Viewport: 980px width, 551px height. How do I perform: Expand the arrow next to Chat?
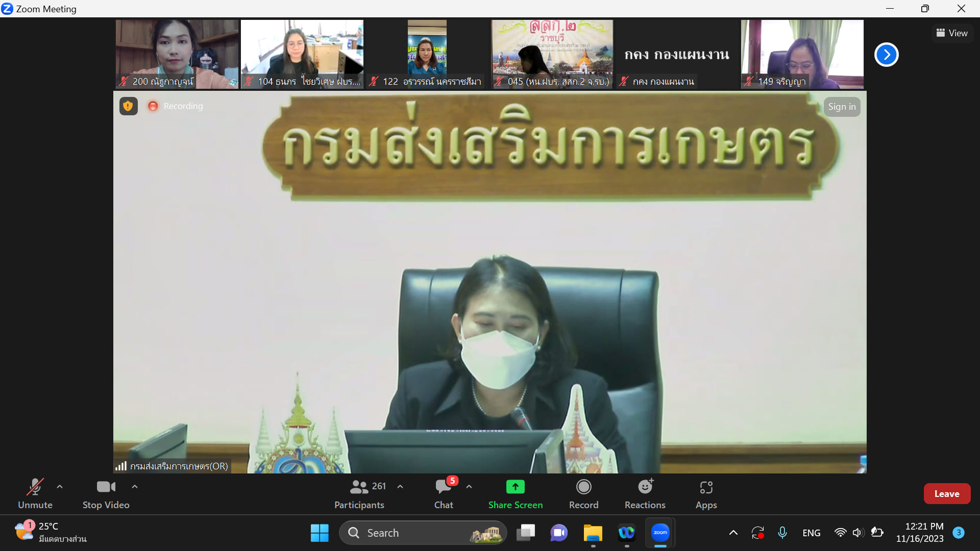(469, 487)
